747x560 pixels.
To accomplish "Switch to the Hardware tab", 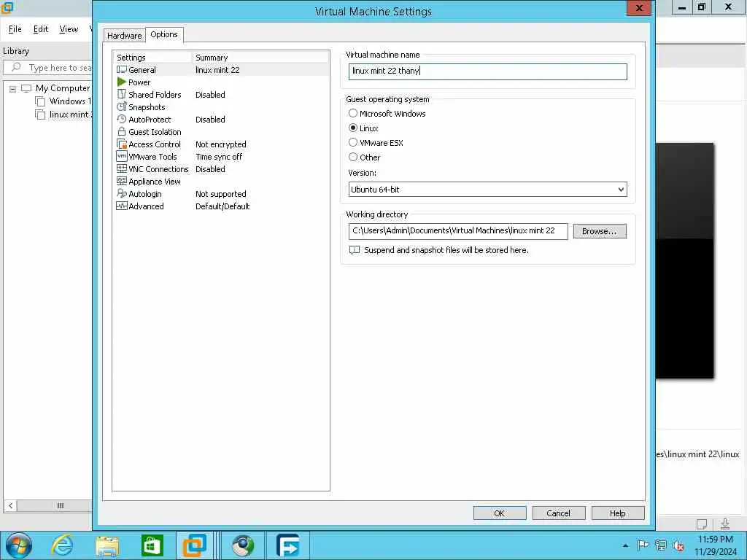I will click(x=124, y=36).
